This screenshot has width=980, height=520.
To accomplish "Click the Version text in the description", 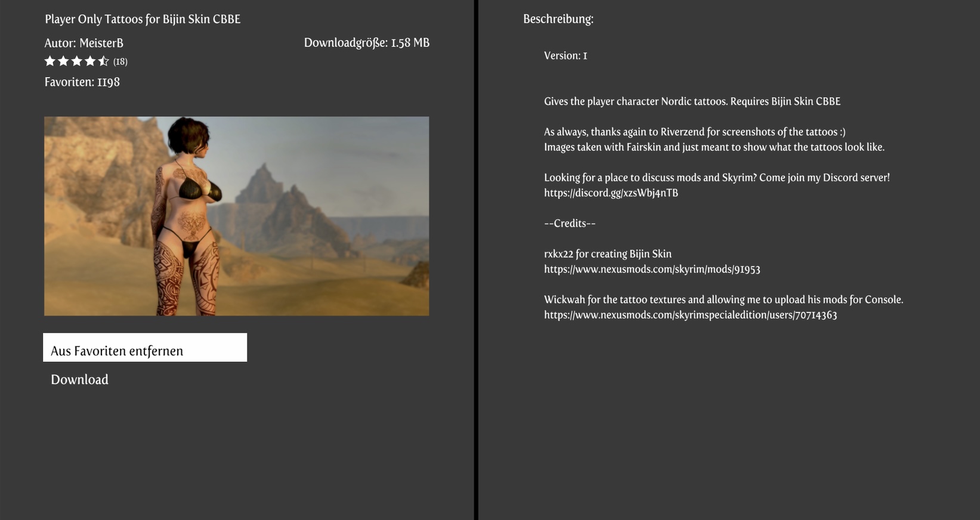I will [x=565, y=56].
